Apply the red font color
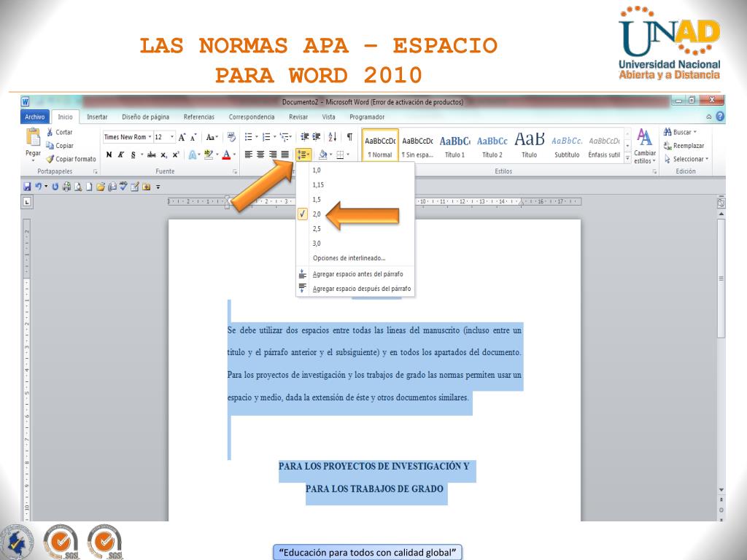 (226, 155)
